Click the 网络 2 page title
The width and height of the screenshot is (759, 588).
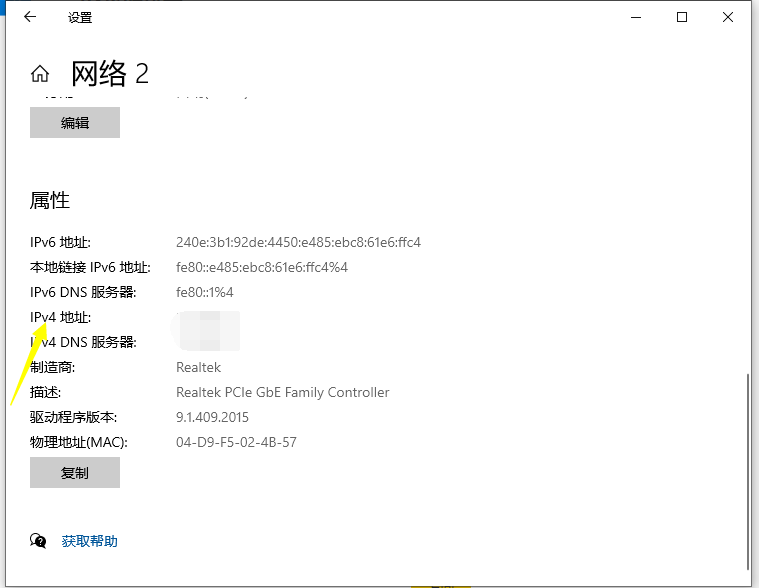[x=109, y=73]
